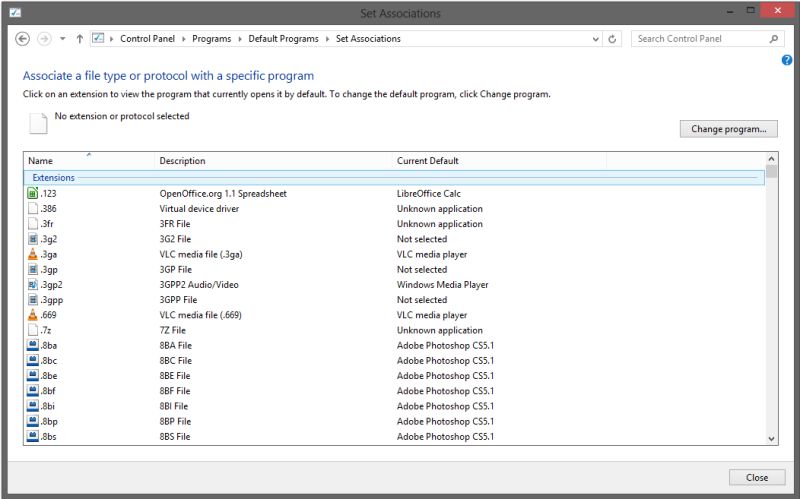Select 'VLC media file (.3ga)' description
800x499 pixels.
(201, 254)
